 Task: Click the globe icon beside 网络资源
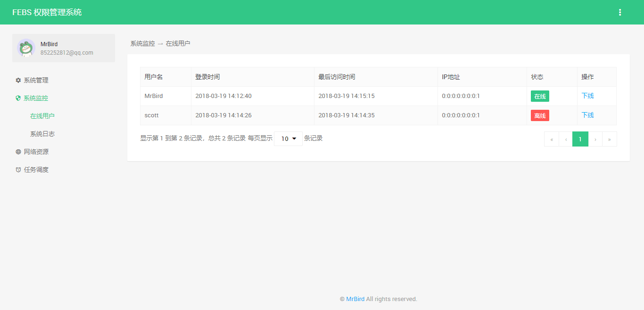pos(18,152)
